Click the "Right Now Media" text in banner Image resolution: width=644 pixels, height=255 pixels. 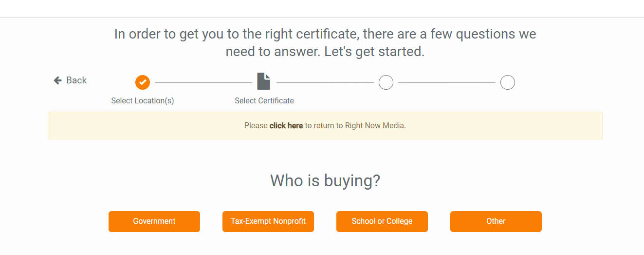375,126
